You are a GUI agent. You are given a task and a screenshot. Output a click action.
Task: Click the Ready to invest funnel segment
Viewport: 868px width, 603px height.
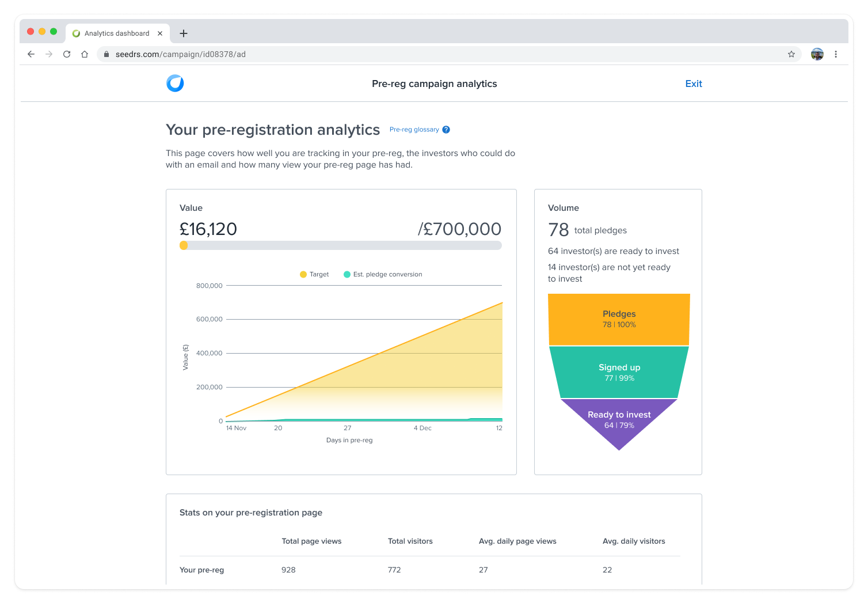[619, 420]
